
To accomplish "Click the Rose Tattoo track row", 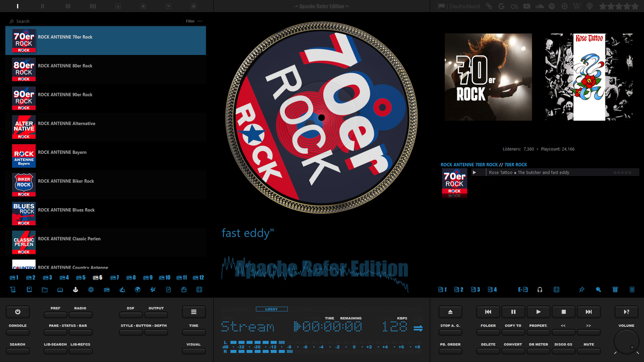I will coord(555,172).
